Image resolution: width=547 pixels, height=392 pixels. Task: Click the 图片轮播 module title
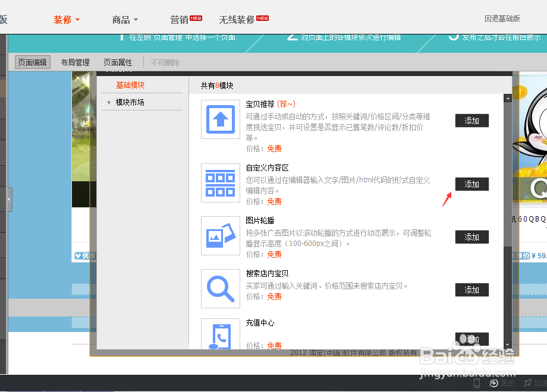(x=260, y=220)
